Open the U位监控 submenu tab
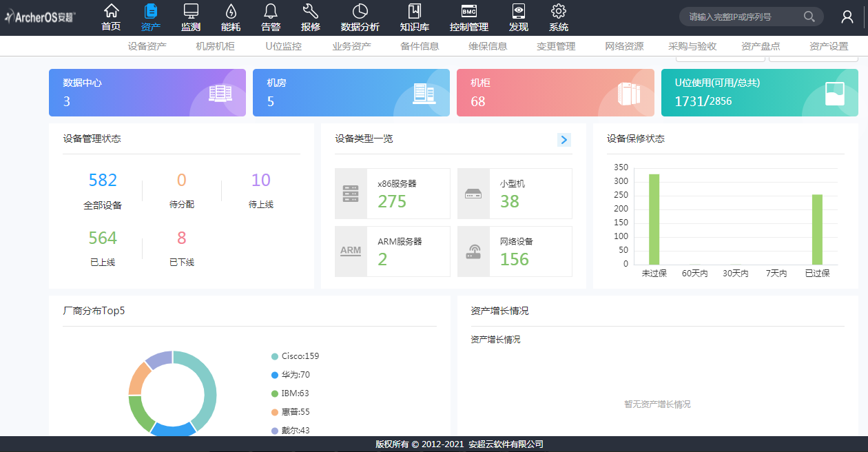 point(283,46)
